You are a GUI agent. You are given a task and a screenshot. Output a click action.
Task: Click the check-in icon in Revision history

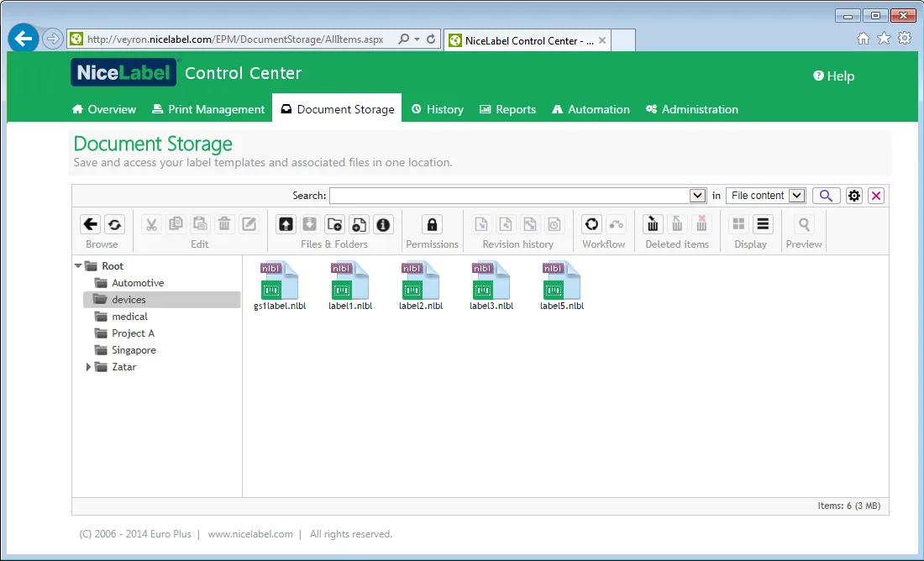pyautogui.click(x=505, y=224)
